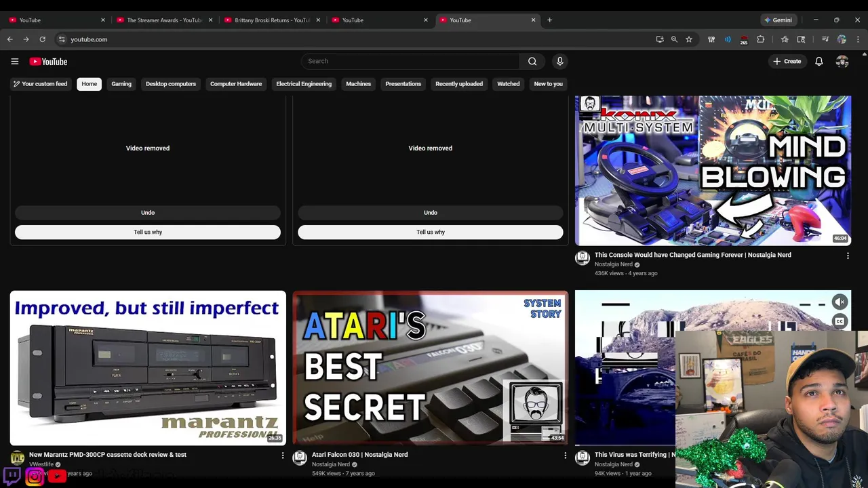Open the mixer sliders extension icon
Image resolution: width=868 pixels, height=488 pixels.
pyautogui.click(x=711, y=39)
